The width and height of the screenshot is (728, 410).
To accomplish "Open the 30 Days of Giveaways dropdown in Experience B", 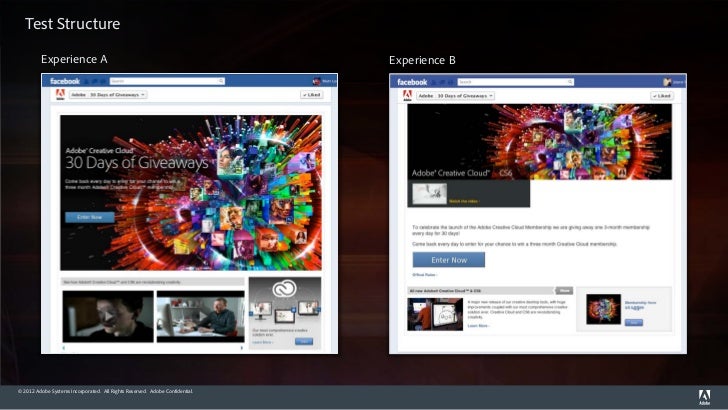I will 455,96.
